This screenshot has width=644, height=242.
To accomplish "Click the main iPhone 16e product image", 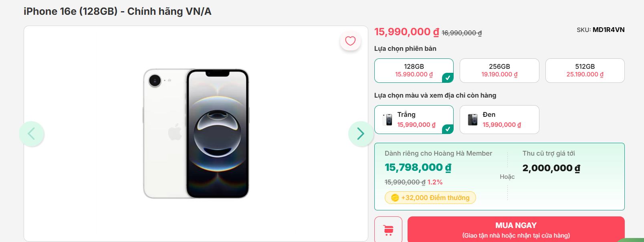I will tap(196, 134).
